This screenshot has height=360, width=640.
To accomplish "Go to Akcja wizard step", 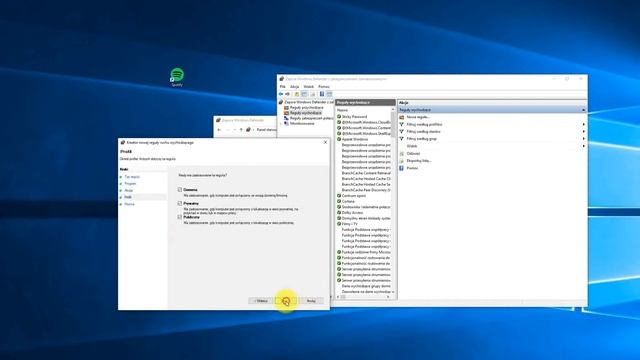I will (129, 190).
